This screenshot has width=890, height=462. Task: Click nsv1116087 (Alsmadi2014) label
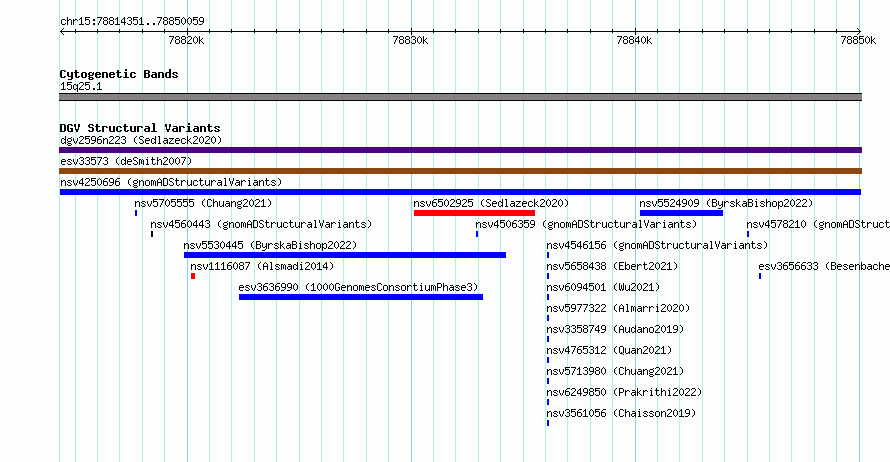(x=262, y=266)
